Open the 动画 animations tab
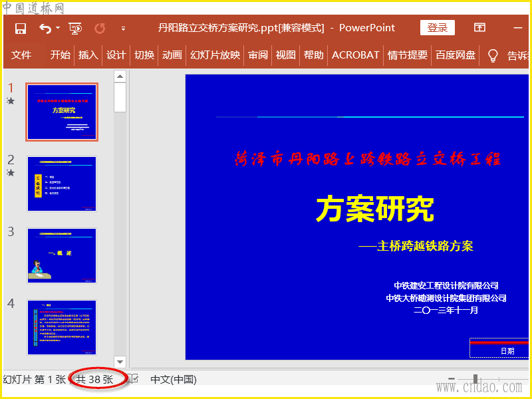The height and width of the screenshot is (399, 532). coord(172,55)
